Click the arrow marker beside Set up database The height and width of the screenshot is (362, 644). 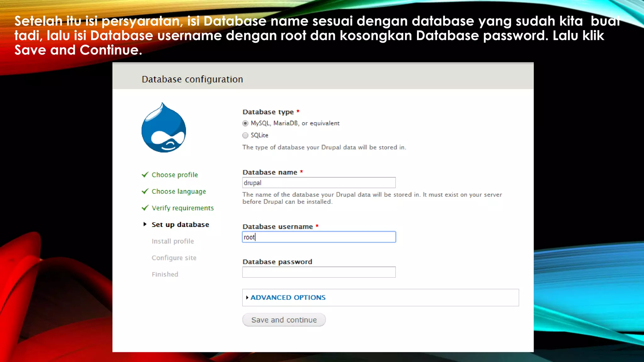point(145,224)
